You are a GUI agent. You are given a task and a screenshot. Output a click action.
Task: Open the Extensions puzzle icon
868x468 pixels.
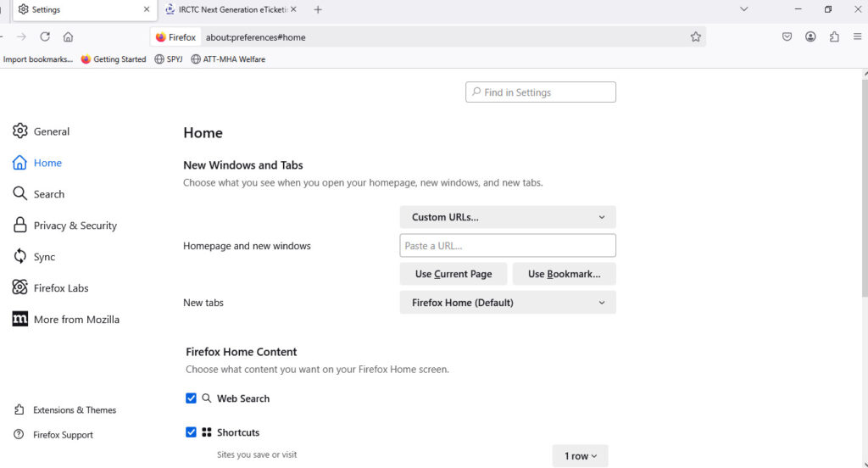click(834, 36)
